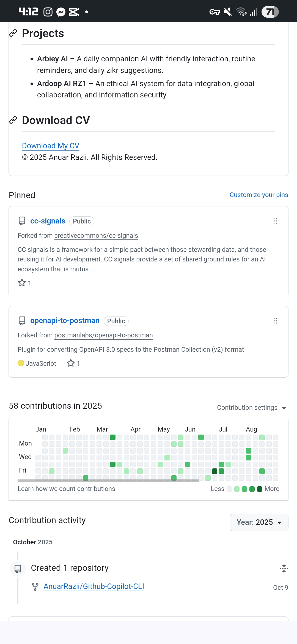Screen dimensions: 297x644
Task: Click the grip icon on openapi-to-postman card
Action: click(x=275, y=321)
